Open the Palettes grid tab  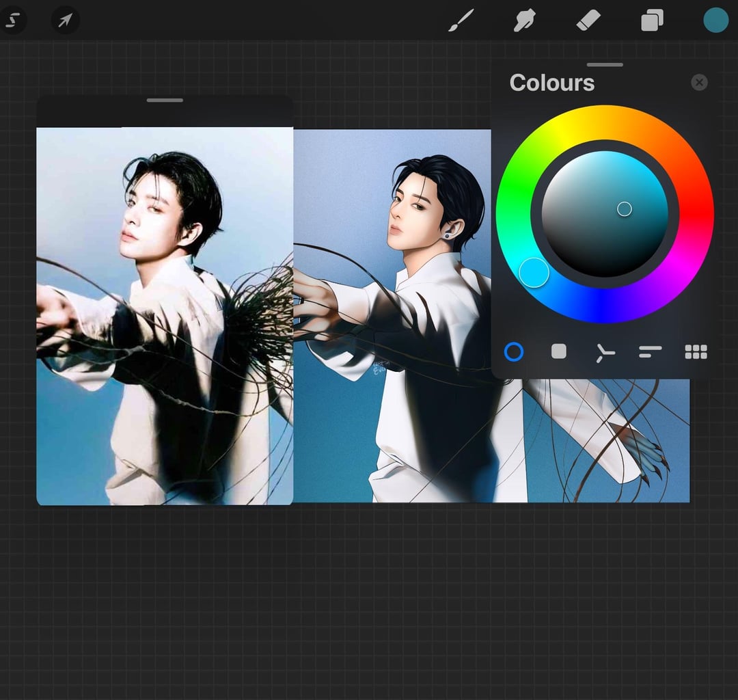696,352
